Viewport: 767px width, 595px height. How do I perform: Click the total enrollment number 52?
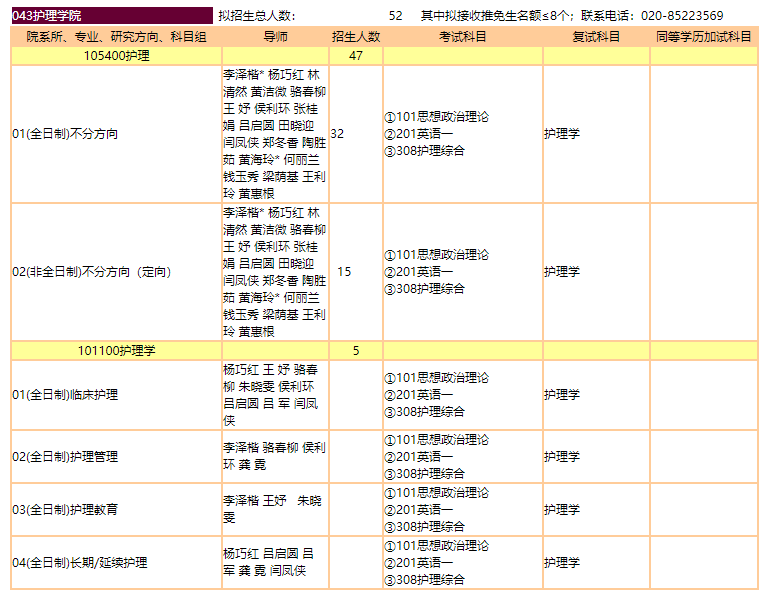395,15
